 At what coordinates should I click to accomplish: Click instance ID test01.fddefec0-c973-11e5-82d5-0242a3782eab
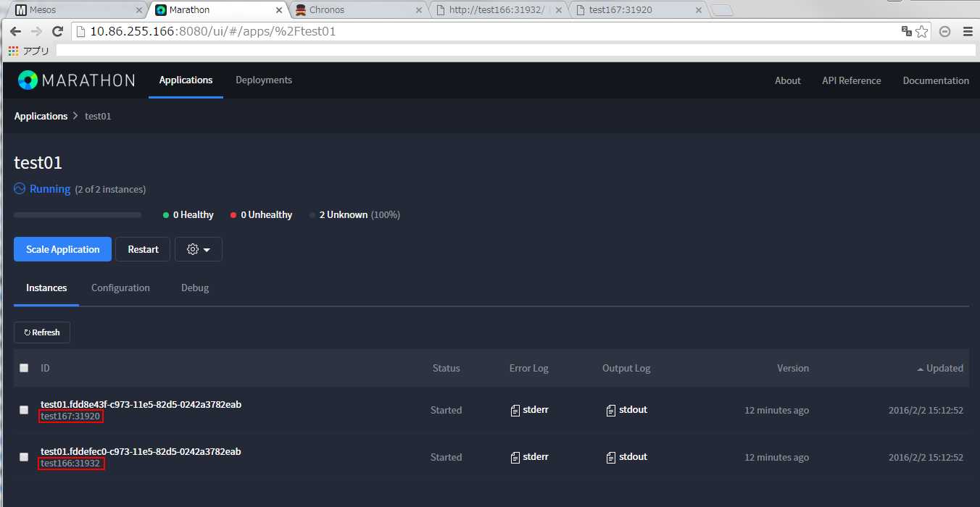pyautogui.click(x=141, y=451)
